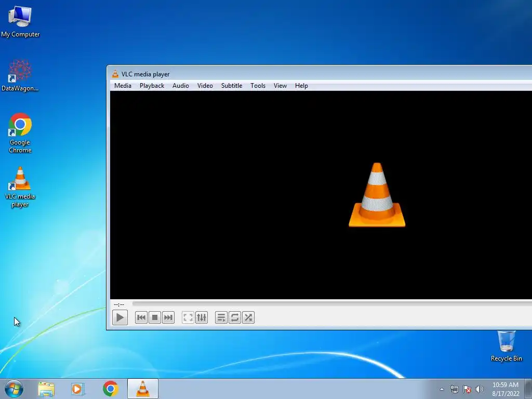Open the View menu
This screenshot has width=532, height=399.
point(280,86)
